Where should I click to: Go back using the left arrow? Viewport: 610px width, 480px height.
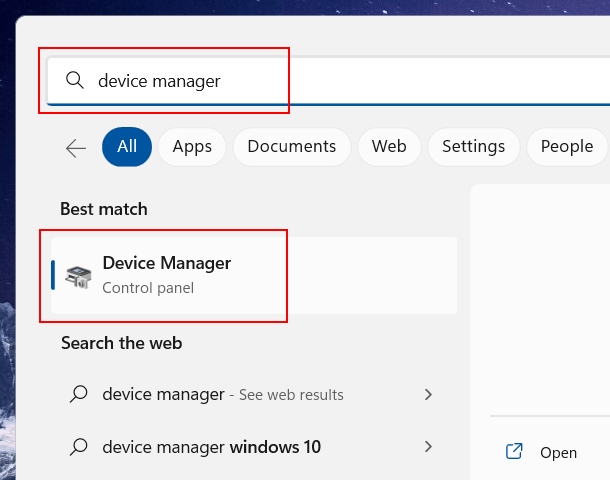coord(76,148)
